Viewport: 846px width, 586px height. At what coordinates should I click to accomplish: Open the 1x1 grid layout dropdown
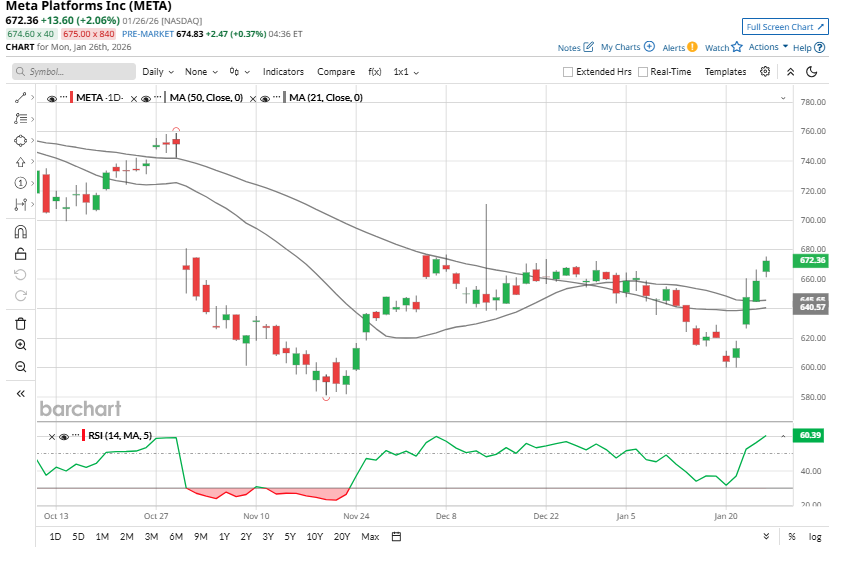406,72
